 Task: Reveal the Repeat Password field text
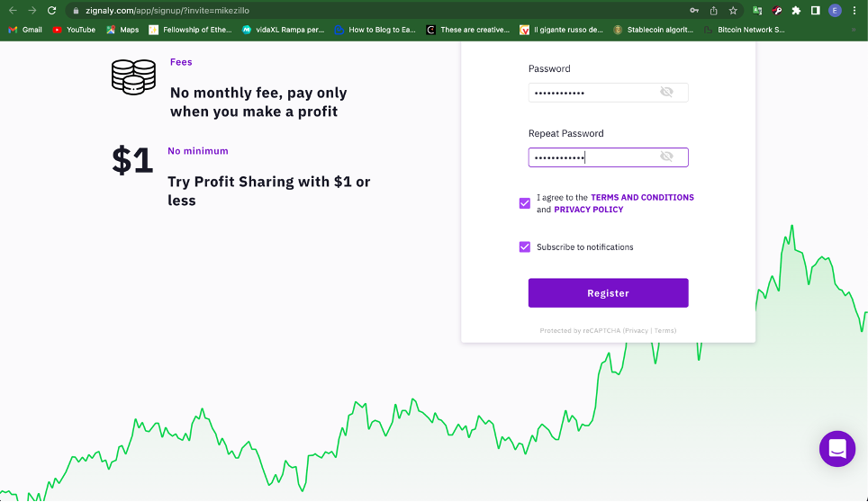pyautogui.click(x=666, y=157)
